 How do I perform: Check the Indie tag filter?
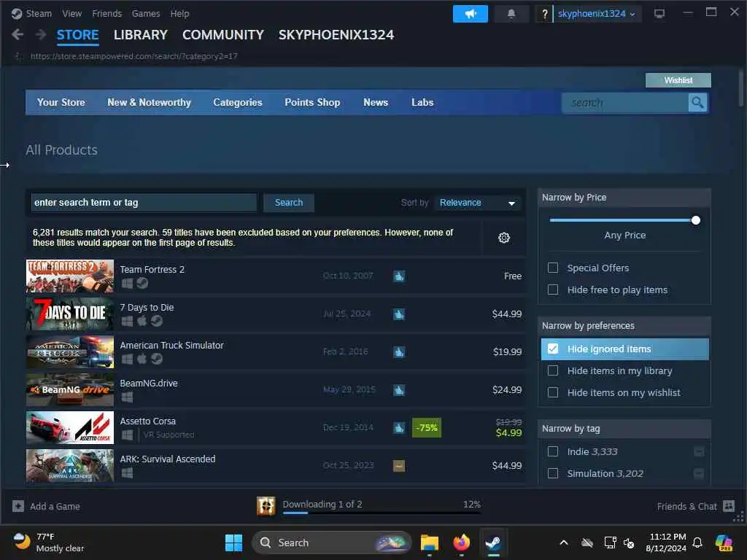click(x=553, y=451)
